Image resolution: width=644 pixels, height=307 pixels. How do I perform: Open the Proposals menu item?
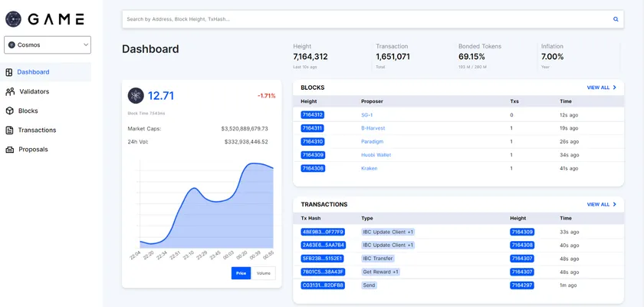(x=33, y=149)
